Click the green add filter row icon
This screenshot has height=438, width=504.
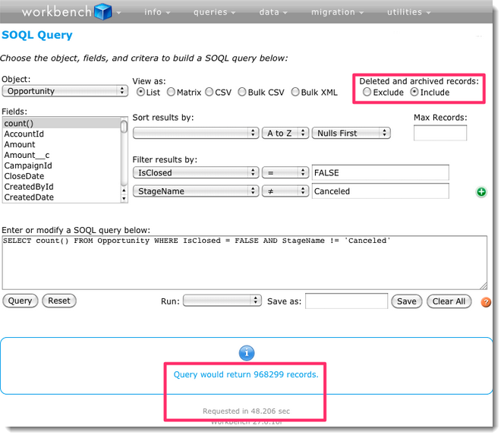(481, 192)
